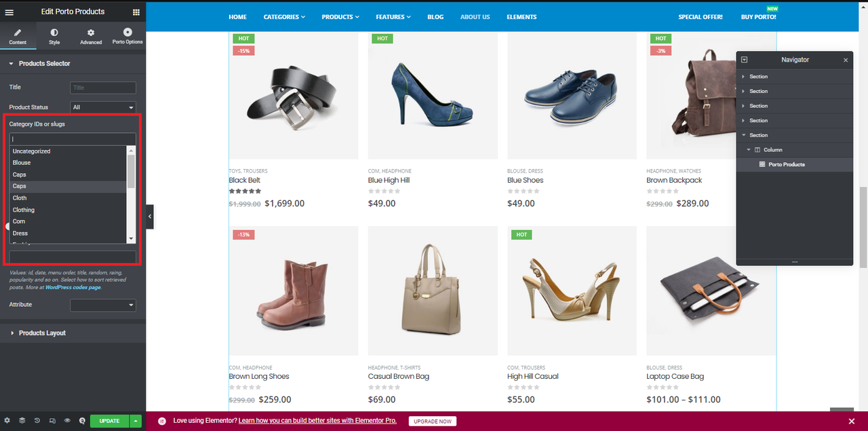Open the CATEGORIES menu
This screenshot has width=868, height=431.
click(x=284, y=17)
